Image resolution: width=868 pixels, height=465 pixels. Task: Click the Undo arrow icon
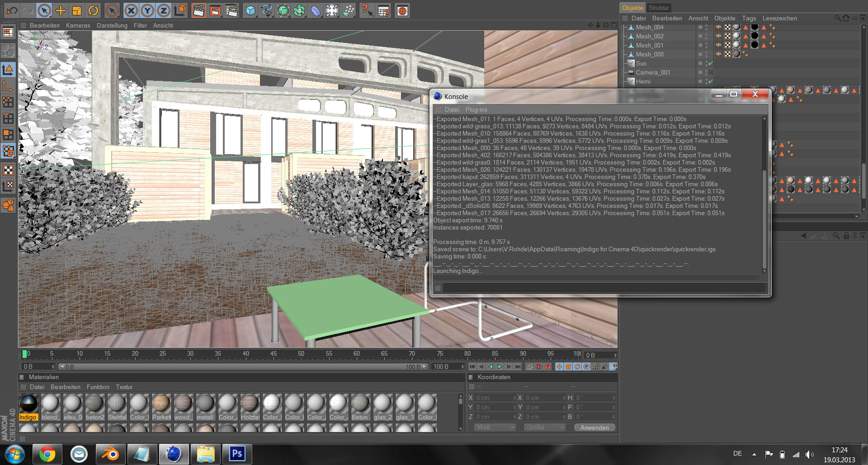(12, 10)
